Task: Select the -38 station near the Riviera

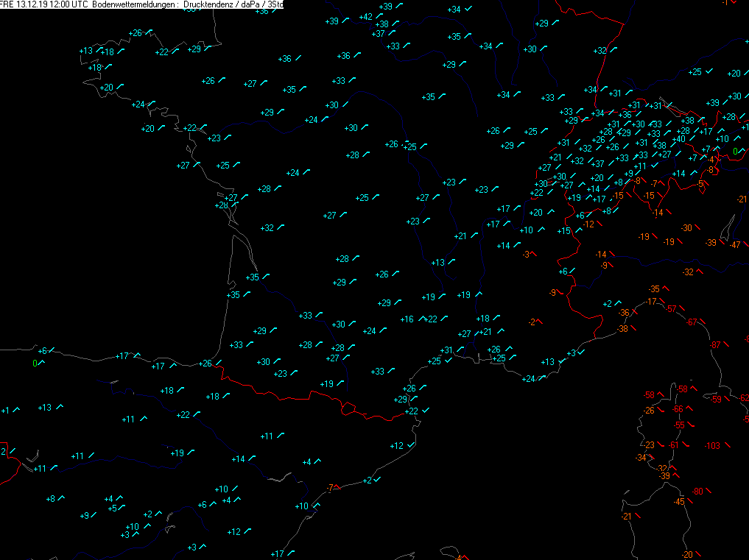Action: tap(622, 329)
